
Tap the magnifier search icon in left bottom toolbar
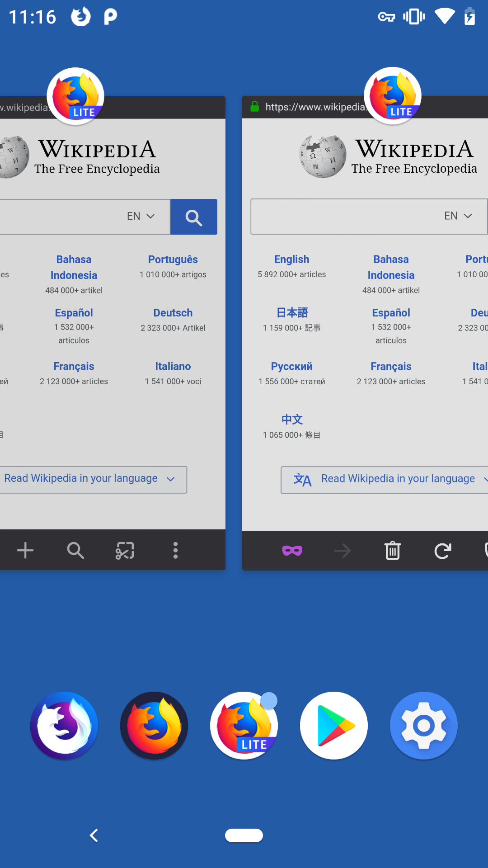(x=75, y=550)
